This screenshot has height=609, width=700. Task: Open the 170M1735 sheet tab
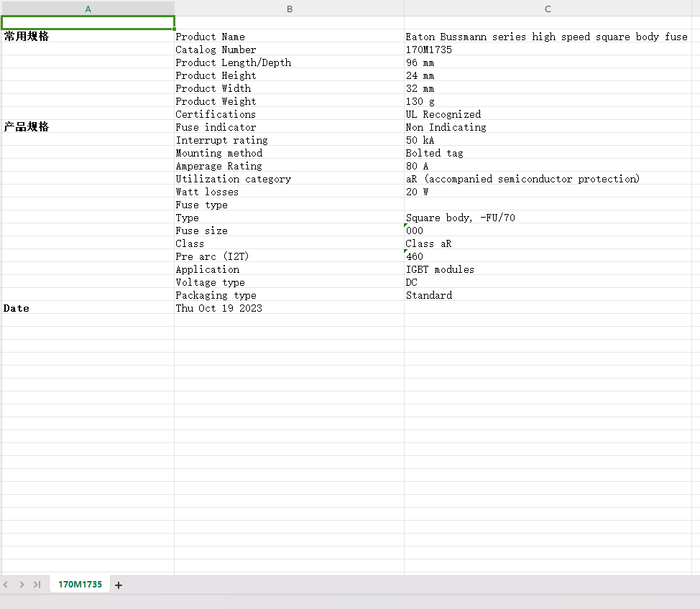(80, 585)
